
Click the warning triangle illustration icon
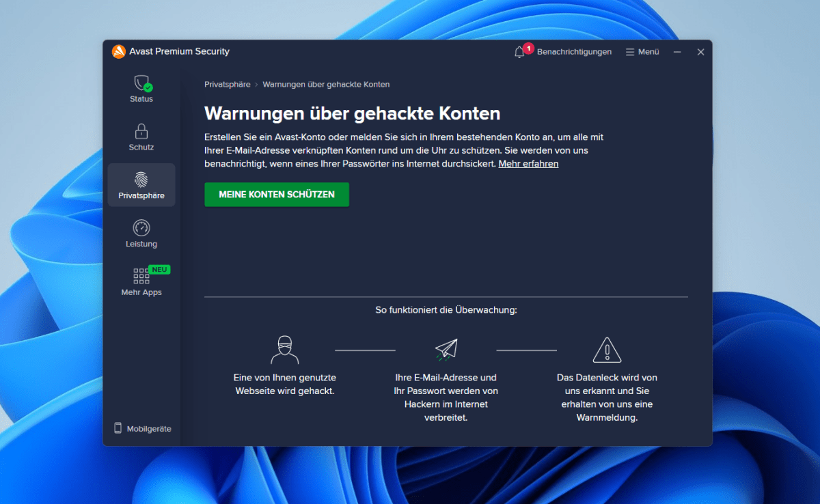(x=606, y=350)
